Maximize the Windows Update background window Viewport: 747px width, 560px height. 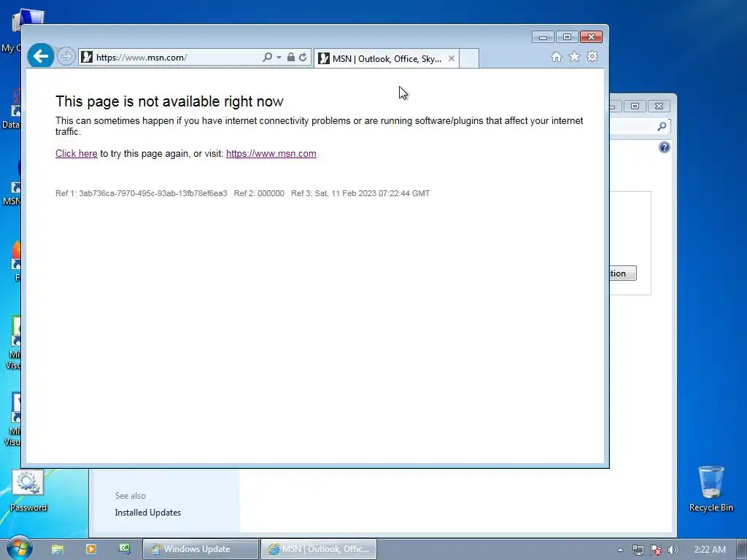point(635,106)
